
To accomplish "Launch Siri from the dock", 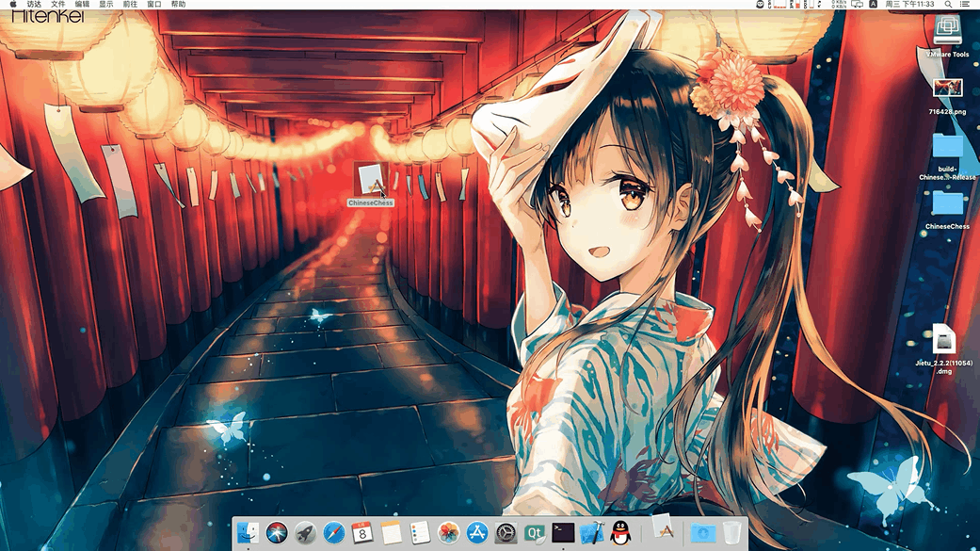I will (x=277, y=533).
